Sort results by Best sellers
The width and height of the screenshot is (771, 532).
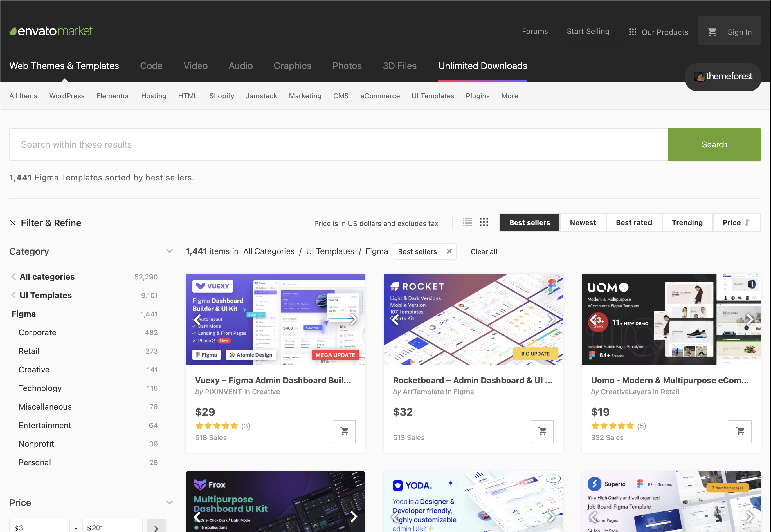coord(529,223)
